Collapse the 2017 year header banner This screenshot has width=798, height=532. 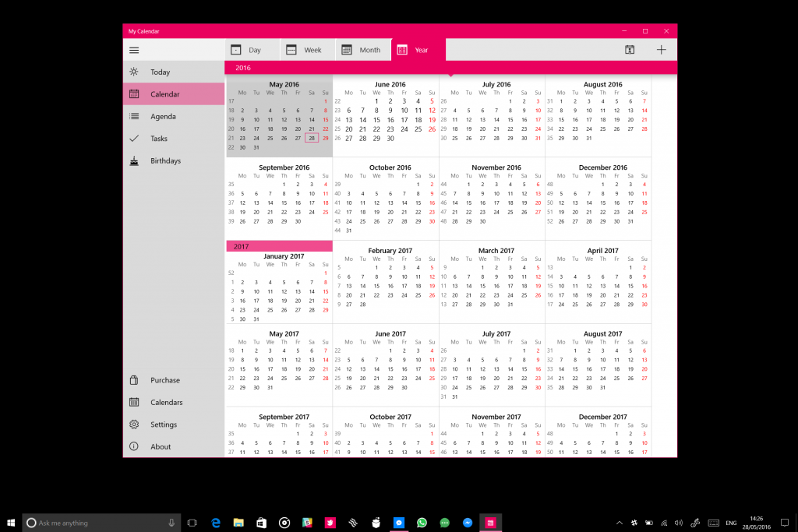coord(243,245)
